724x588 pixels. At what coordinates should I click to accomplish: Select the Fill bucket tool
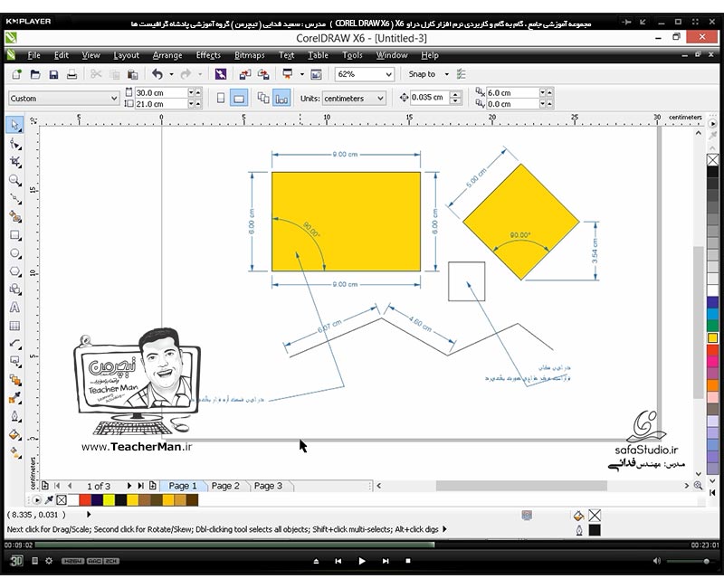14,435
